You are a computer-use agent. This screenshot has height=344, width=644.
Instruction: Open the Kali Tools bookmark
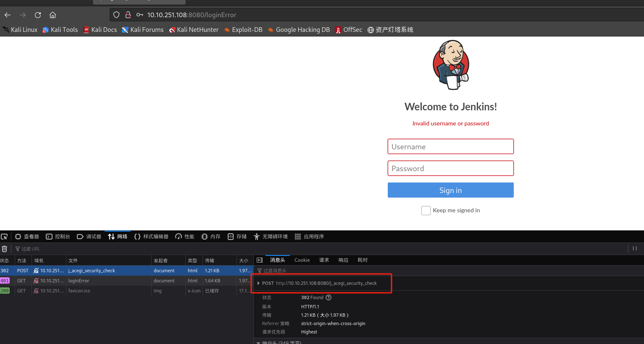pyautogui.click(x=60, y=30)
